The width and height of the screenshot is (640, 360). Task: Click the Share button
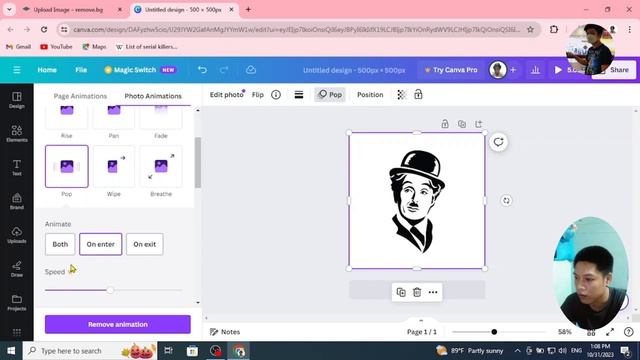click(x=615, y=70)
